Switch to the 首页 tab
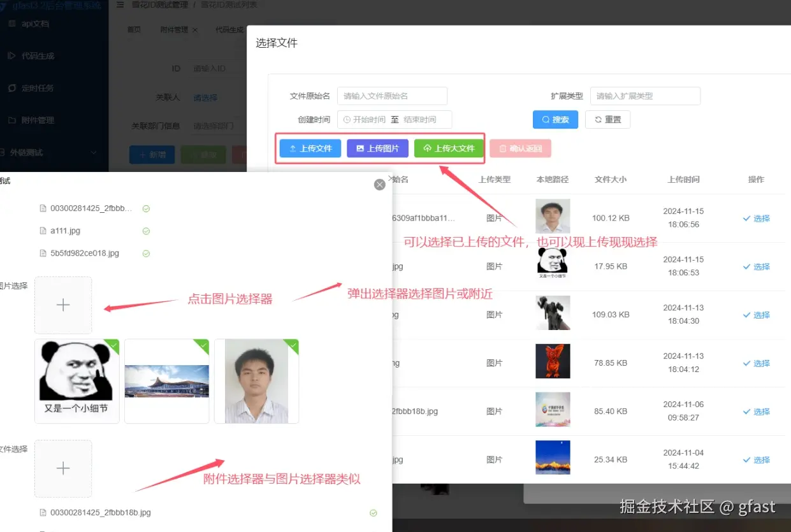Viewport: 791px width, 532px height. 134,30
